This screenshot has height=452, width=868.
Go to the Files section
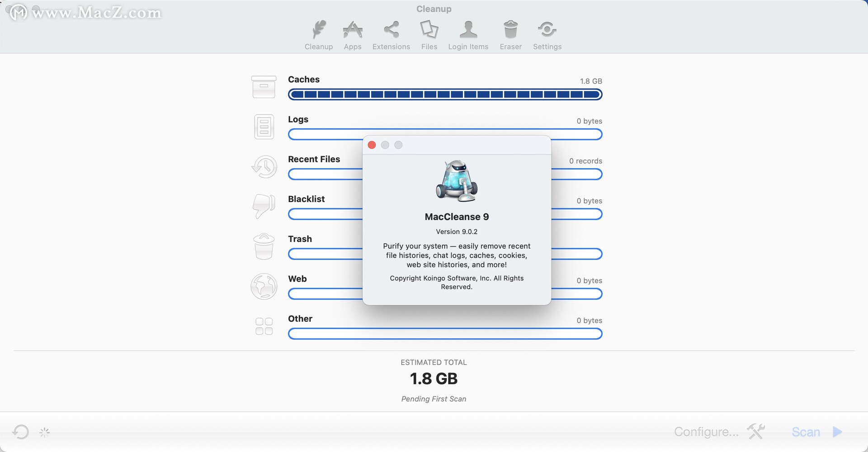(429, 35)
